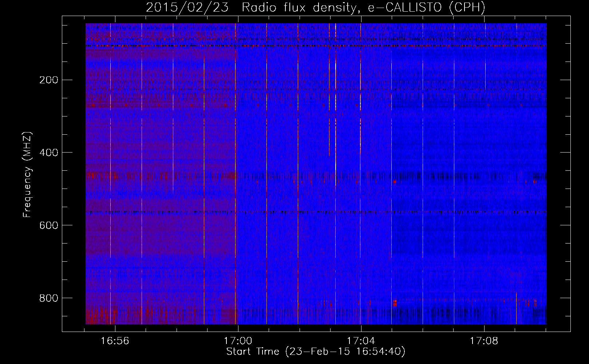Click the 17:08 time tick label

484,341
